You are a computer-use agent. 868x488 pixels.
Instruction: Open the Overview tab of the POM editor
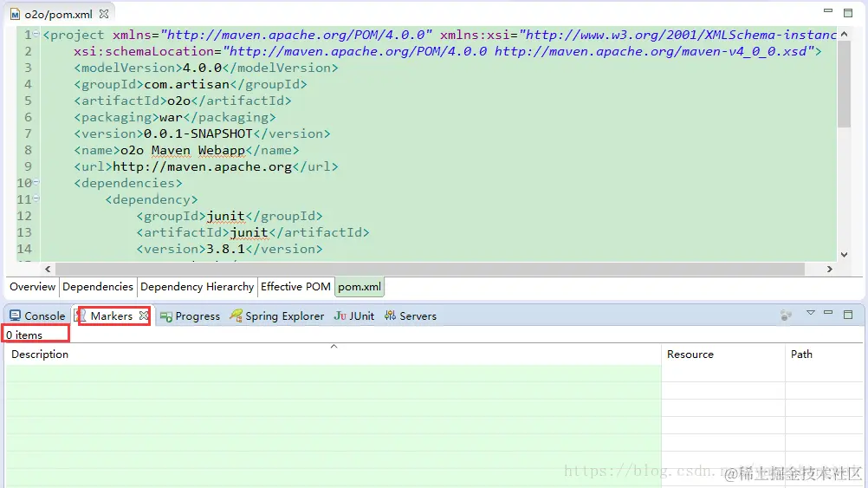[x=33, y=286]
